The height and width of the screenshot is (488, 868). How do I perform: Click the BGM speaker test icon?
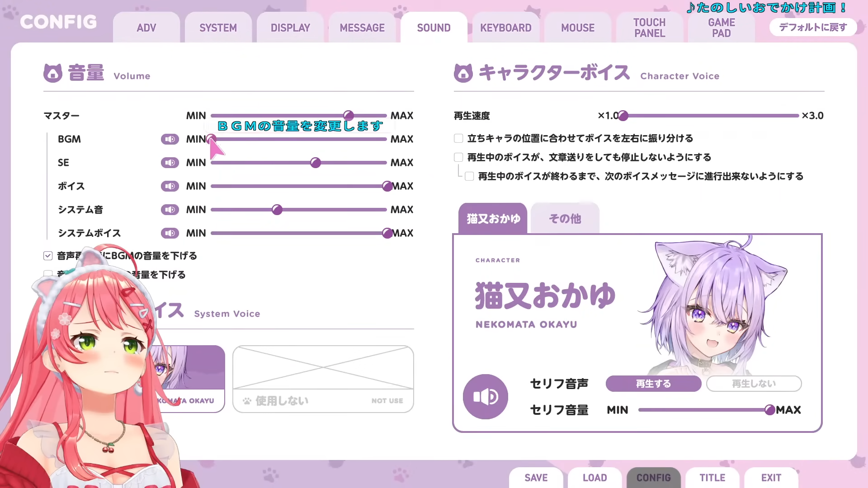[x=170, y=139]
